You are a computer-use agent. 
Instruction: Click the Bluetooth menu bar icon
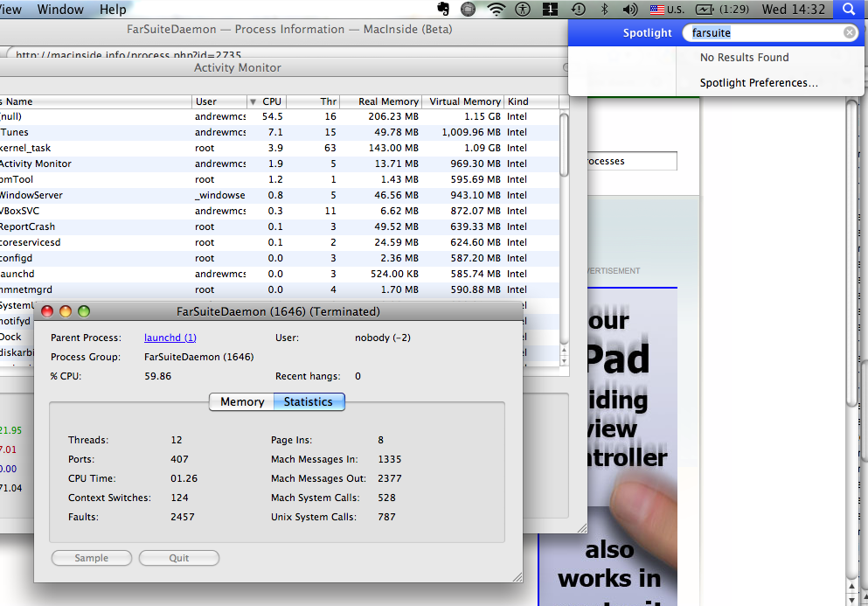(605, 9)
